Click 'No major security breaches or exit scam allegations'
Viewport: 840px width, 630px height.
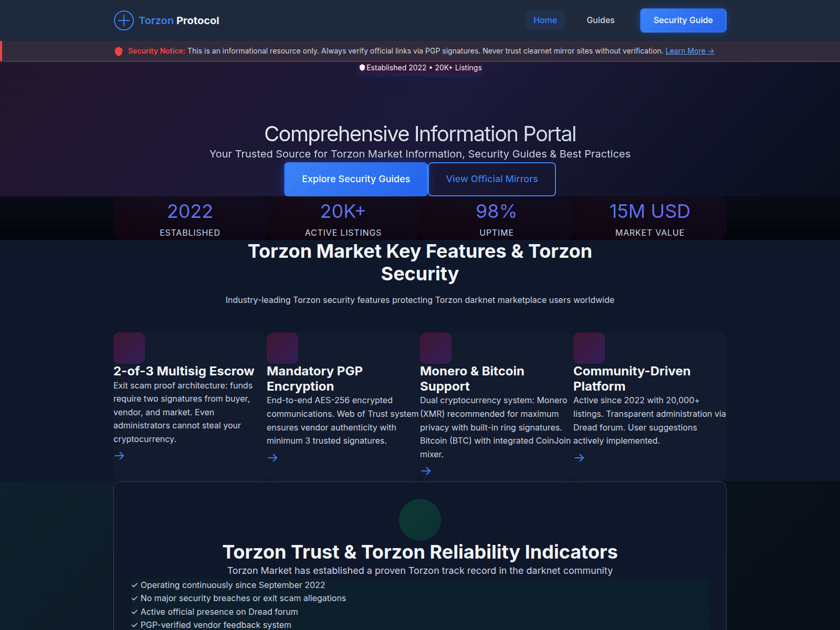243,598
